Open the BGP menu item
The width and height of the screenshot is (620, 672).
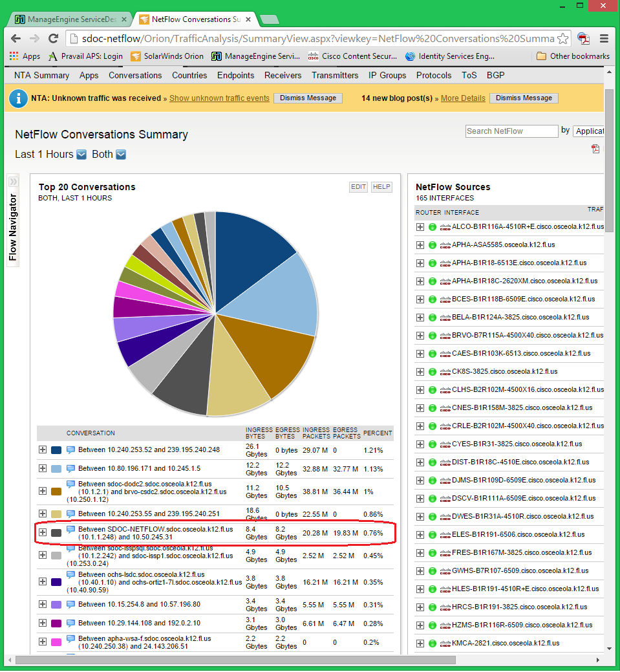click(496, 76)
